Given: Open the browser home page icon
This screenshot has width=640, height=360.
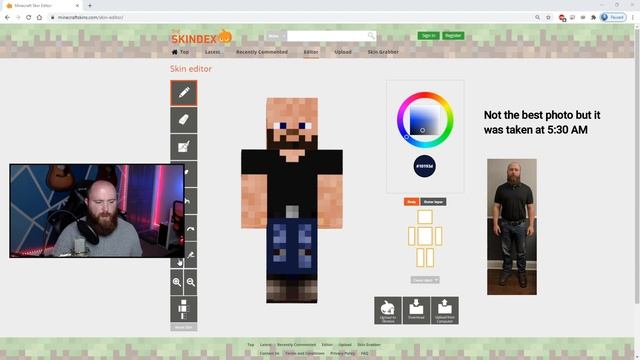Looking at the screenshot, I should click(39, 18).
